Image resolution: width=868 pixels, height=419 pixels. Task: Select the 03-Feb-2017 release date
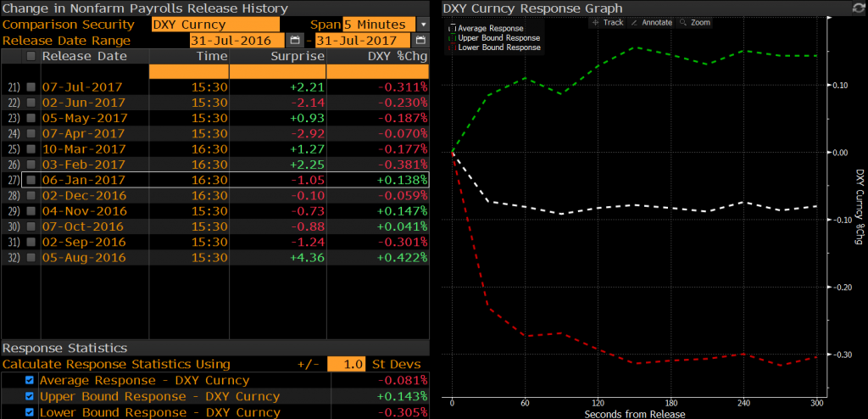84,165
